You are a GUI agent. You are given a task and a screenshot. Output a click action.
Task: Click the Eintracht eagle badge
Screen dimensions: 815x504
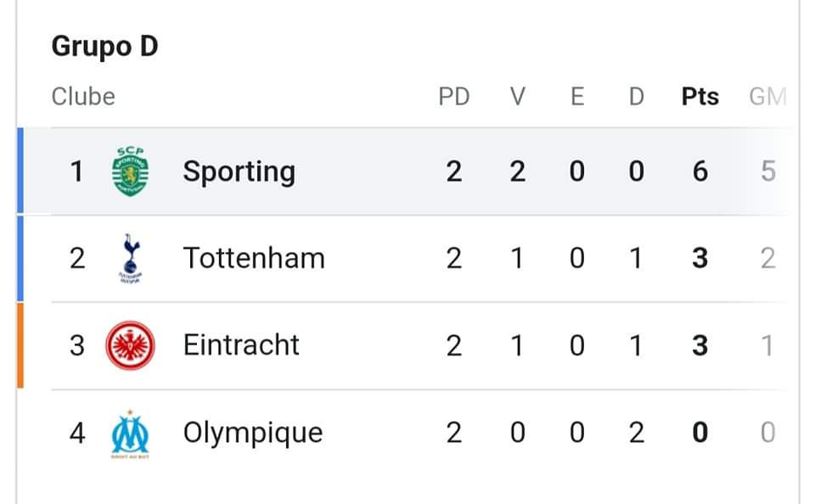pyautogui.click(x=131, y=345)
